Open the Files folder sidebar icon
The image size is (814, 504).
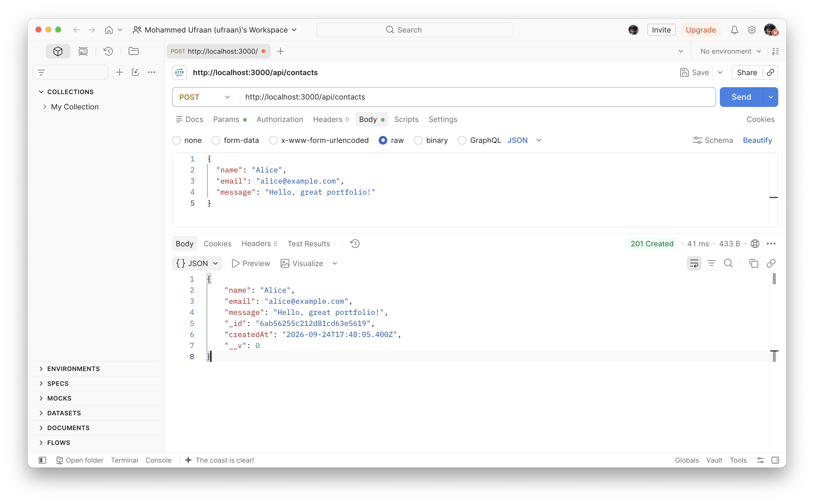tap(133, 51)
